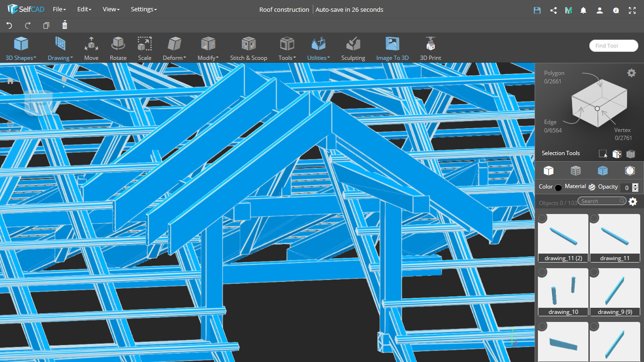Screen dimensions: 644x362
Task: Toggle x-ray bounding display mode
Action: pyautogui.click(x=630, y=171)
